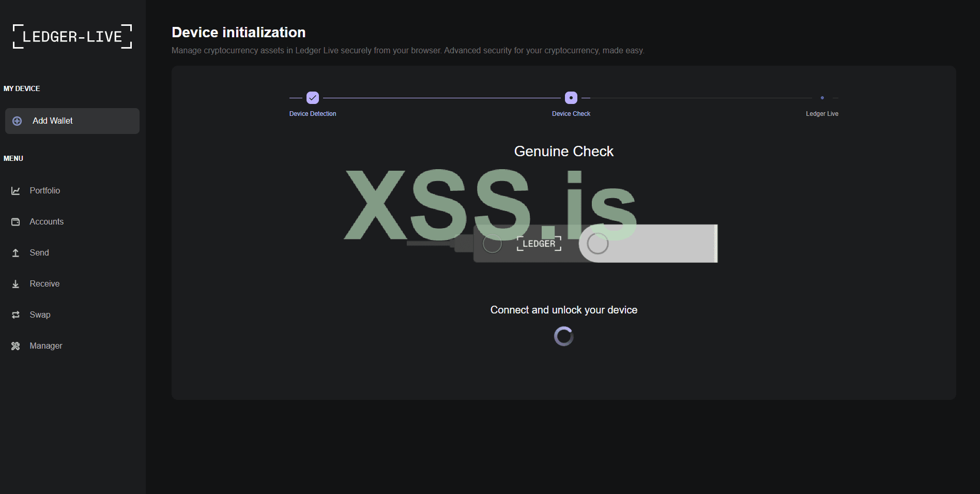This screenshot has width=980, height=494.
Task: Click the Device Check step label
Action: pyautogui.click(x=571, y=114)
